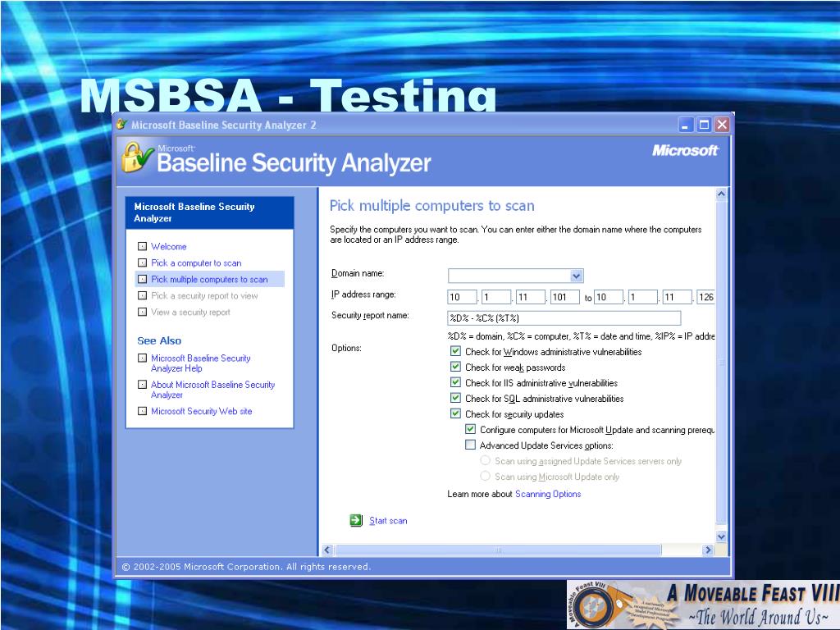Click the horizontal scrollbar right arrow
840x630 pixels.
coord(708,550)
